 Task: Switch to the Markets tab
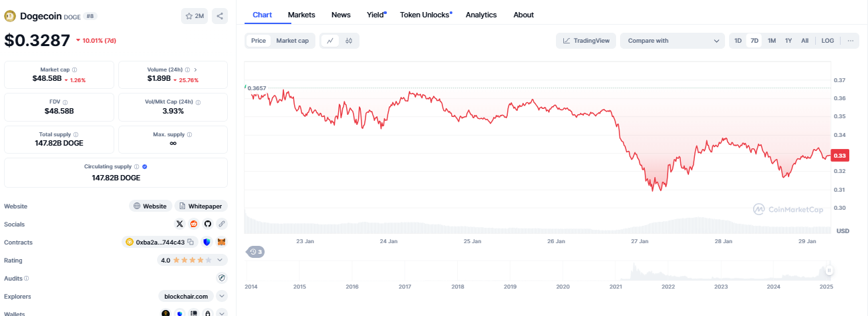tap(301, 15)
